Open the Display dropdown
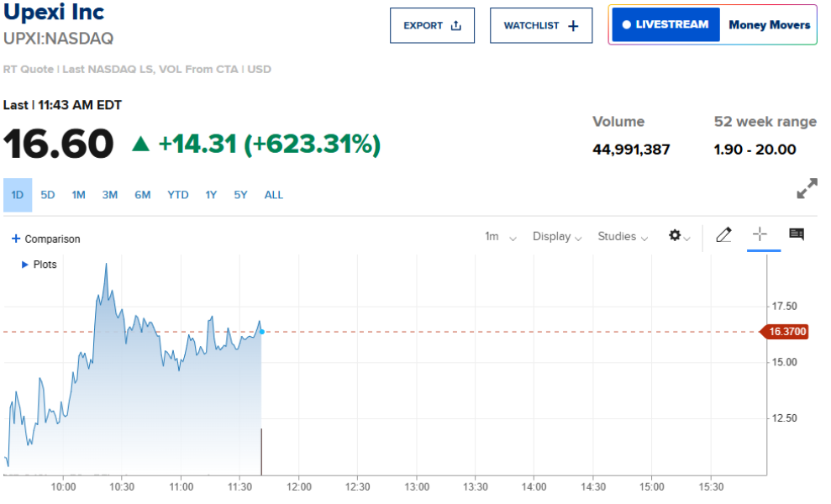The height and width of the screenshot is (504, 831). 557,237
